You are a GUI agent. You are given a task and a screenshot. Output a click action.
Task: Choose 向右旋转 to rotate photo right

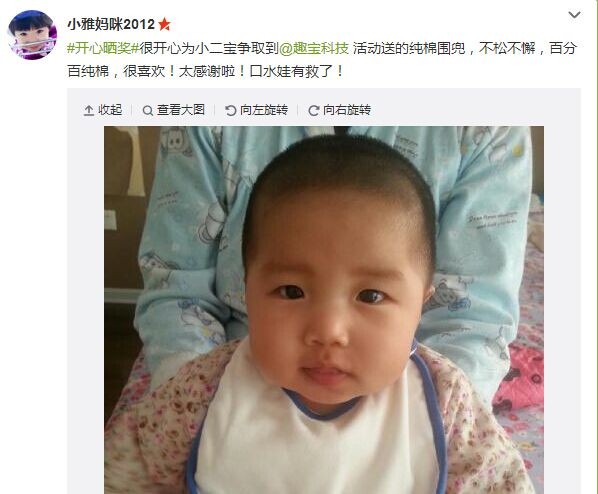tap(347, 110)
